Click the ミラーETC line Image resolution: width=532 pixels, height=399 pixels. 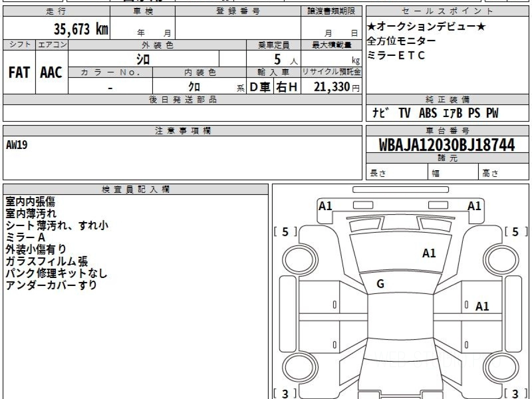point(396,55)
